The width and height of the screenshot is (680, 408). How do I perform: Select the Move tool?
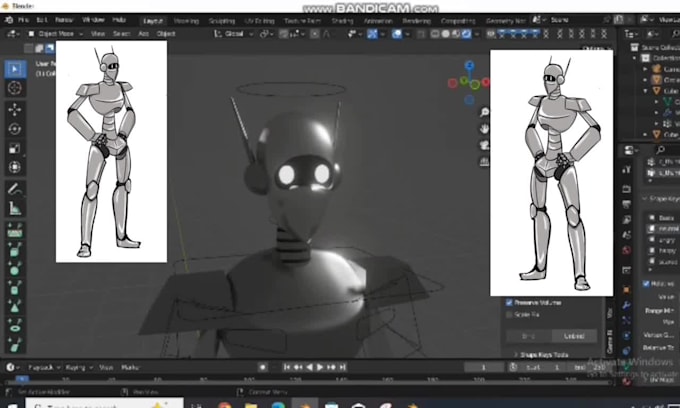pyautogui.click(x=15, y=110)
